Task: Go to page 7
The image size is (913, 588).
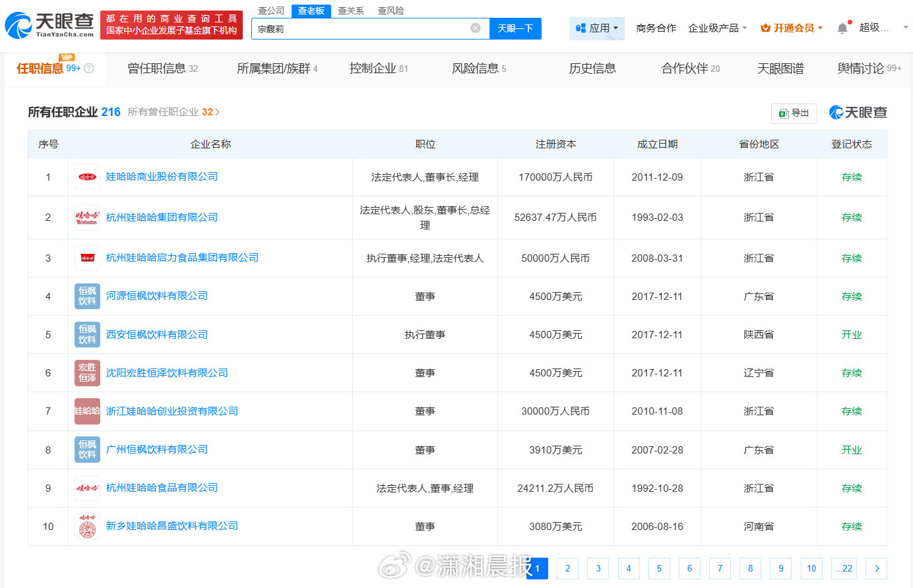Action: tap(720, 568)
